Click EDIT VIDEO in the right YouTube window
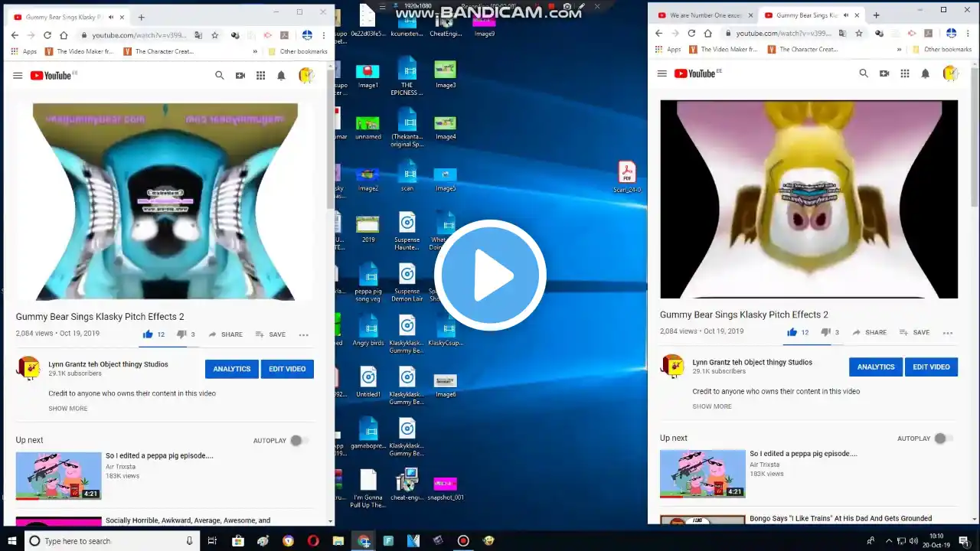The width and height of the screenshot is (980, 551). (x=931, y=367)
